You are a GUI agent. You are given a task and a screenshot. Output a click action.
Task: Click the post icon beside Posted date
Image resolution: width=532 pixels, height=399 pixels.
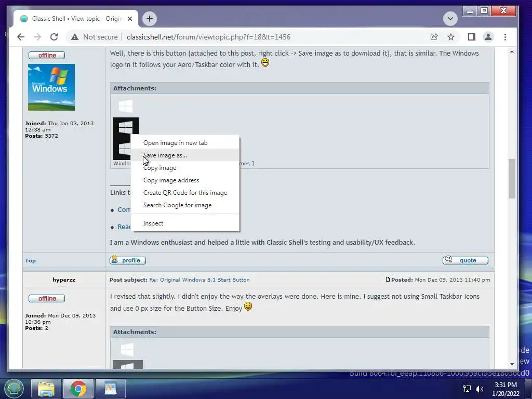[x=388, y=279]
